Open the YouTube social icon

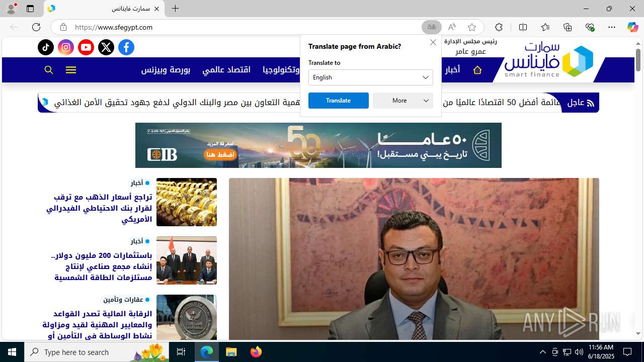86,47
